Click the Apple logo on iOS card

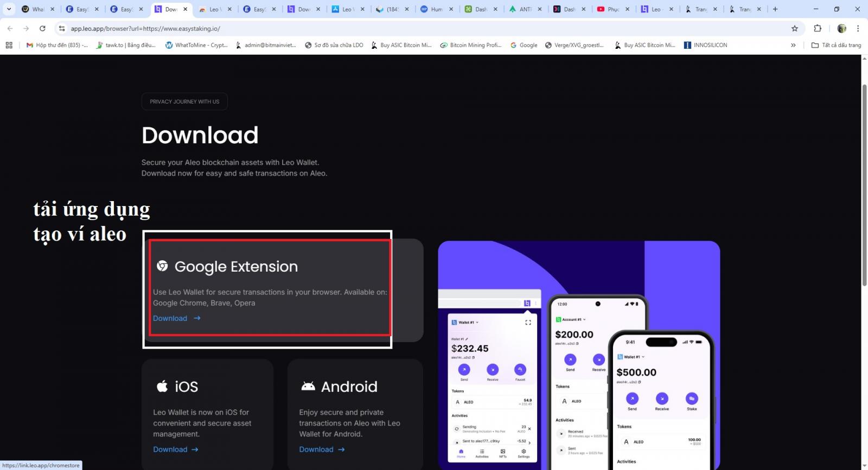coord(162,386)
